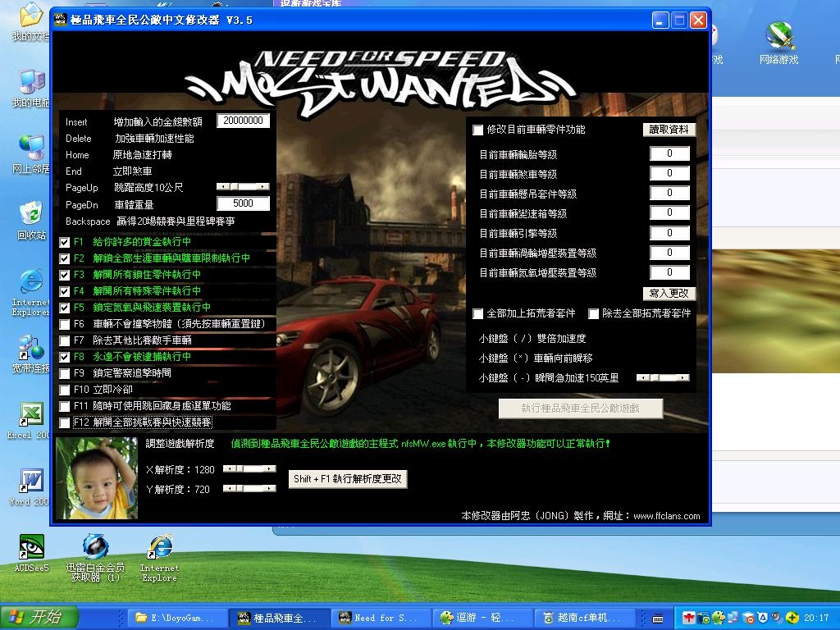This screenshot has height=630, width=840.
Task: Click the baby photo thumbnail
Action: pyautogui.click(x=97, y=478)
